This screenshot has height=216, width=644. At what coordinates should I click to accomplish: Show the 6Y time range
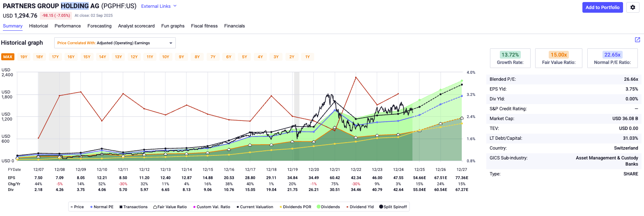click(x=229, y=57)
